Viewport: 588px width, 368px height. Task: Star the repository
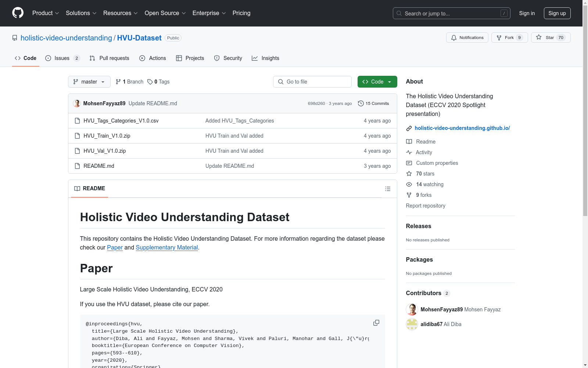click(x=551, y=38)
